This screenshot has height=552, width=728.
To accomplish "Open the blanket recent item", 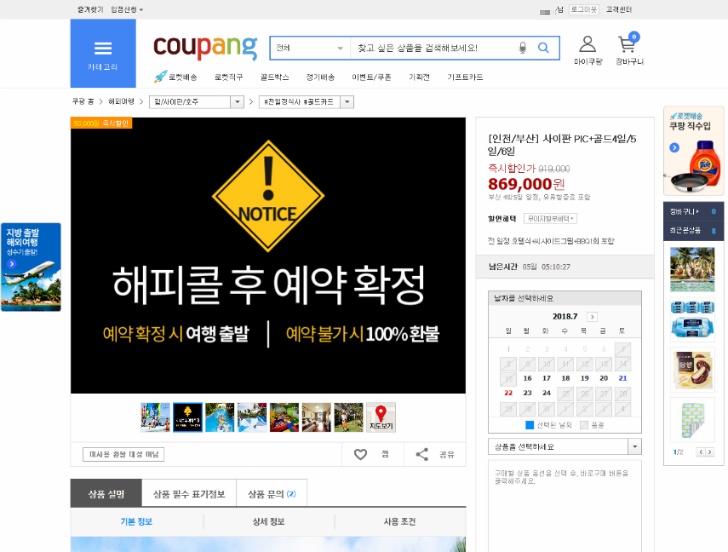I will (692, 420).
